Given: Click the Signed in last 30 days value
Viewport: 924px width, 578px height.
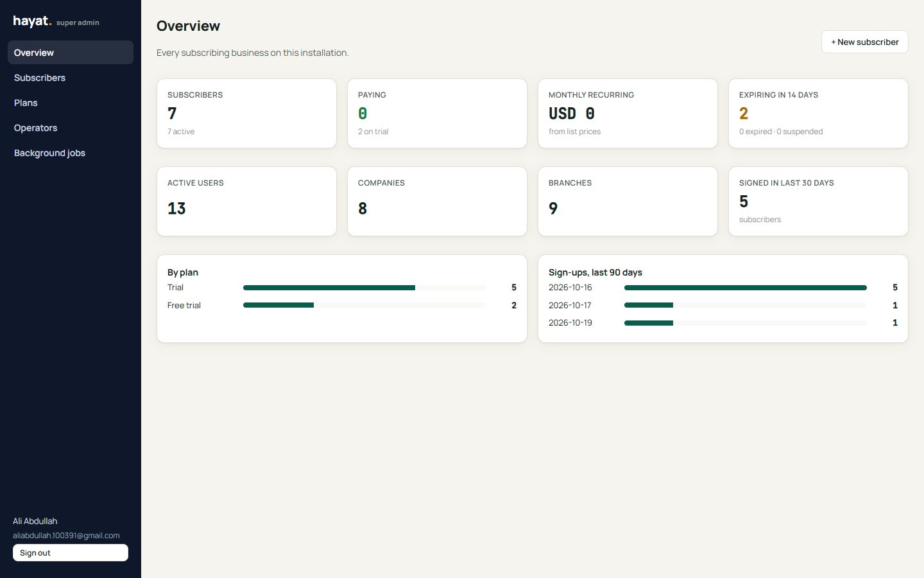Looking at the screenshot, I should (x=744, y=202).
